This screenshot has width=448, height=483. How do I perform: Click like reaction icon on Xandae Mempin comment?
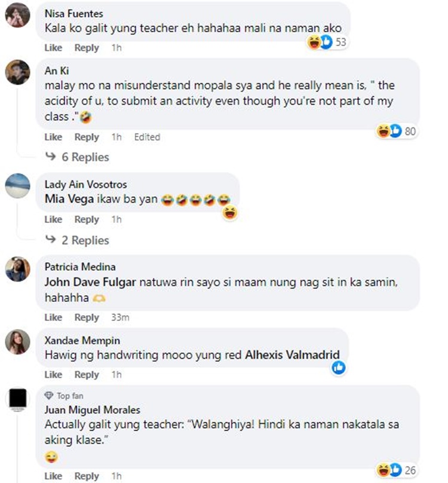click(x=338, y=368)
